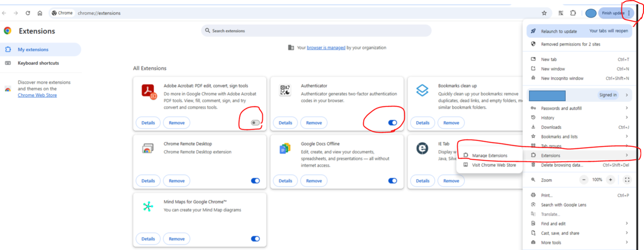Open the Chrome Web Store sidebar link
Screen dimensions: 644x250
pos(37,95)
